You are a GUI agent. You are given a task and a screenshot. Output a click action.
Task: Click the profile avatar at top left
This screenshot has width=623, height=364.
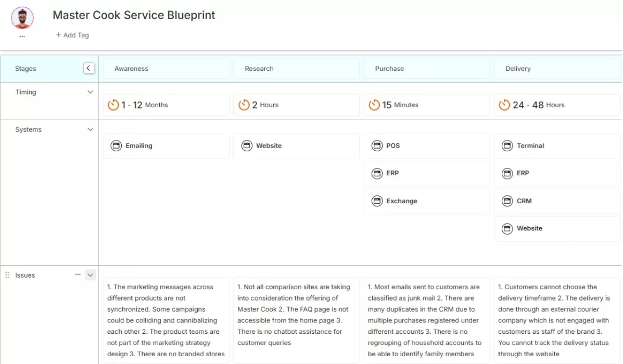pyautogui.click(x=22, y=18)
